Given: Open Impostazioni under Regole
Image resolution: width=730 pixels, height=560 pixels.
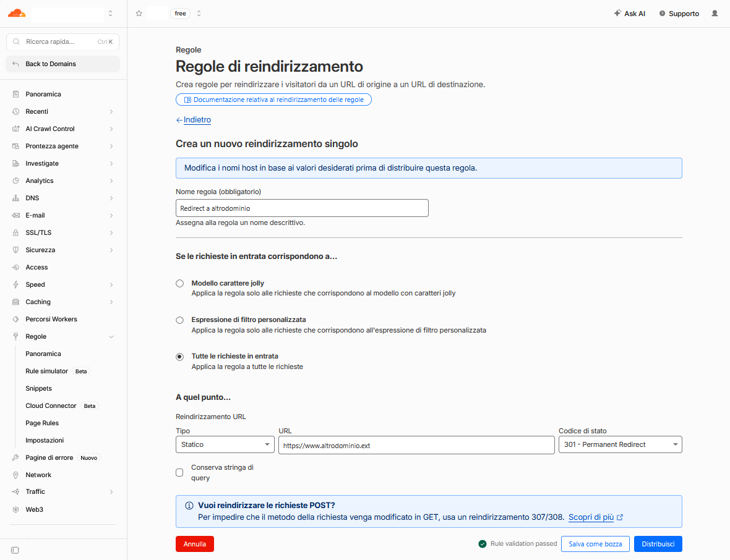Looking at the screenshot, I should click(x=45, y=440).
